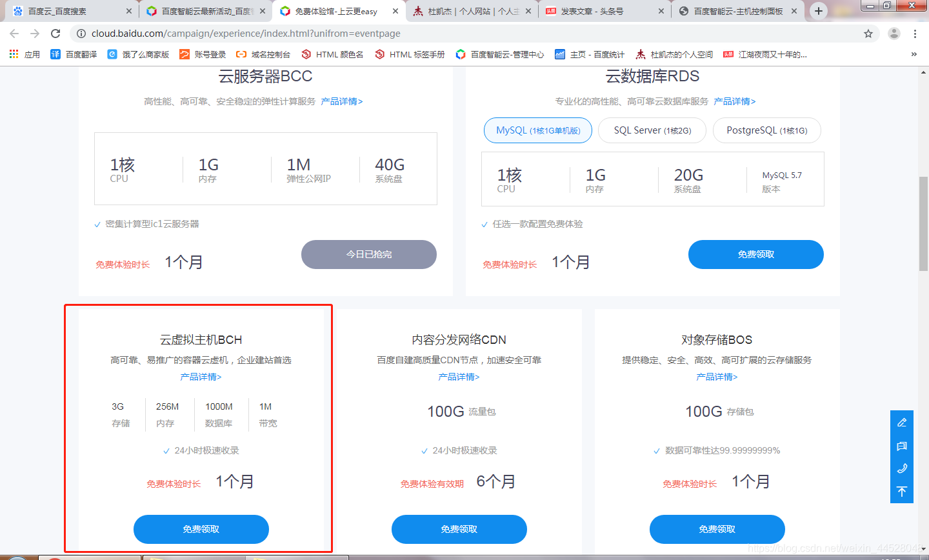Image resolution: width=929 pixels, height=560 pixels.
Task: Click the 内容分发网络CDN title
Action: click(x=459, y=340)
